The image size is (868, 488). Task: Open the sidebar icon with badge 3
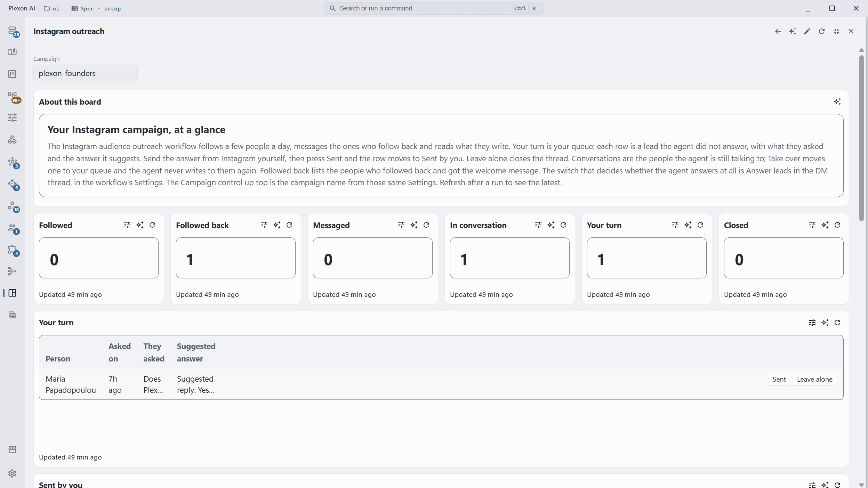(13, 162)
